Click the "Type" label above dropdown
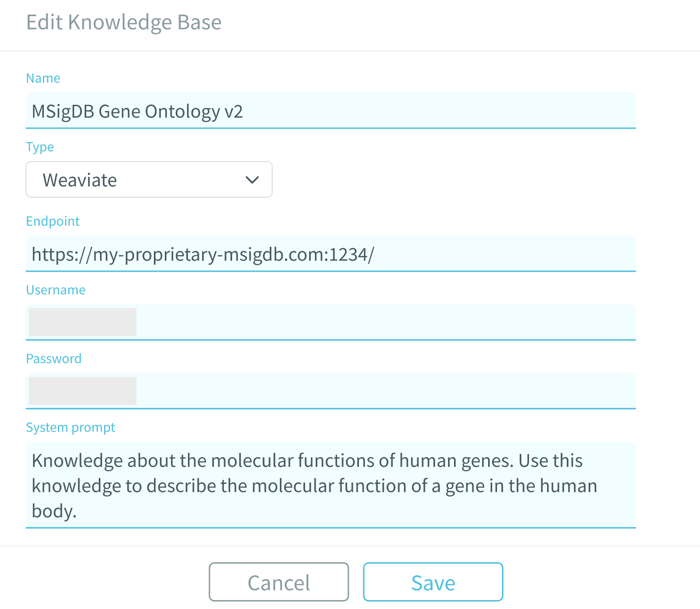The width and height of the screenshot is (700, 609). pos(40,147)
